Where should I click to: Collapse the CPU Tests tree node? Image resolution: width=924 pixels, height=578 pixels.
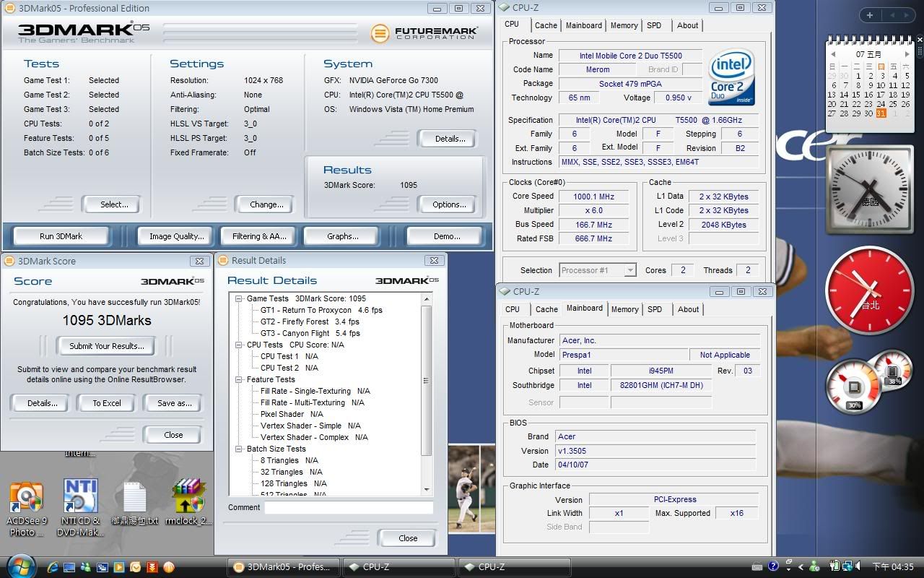pos(239,345)
